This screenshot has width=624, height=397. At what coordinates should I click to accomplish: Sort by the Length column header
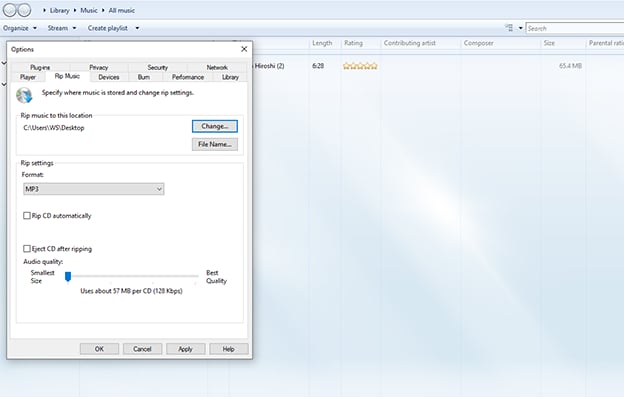(x=322, y=43)
